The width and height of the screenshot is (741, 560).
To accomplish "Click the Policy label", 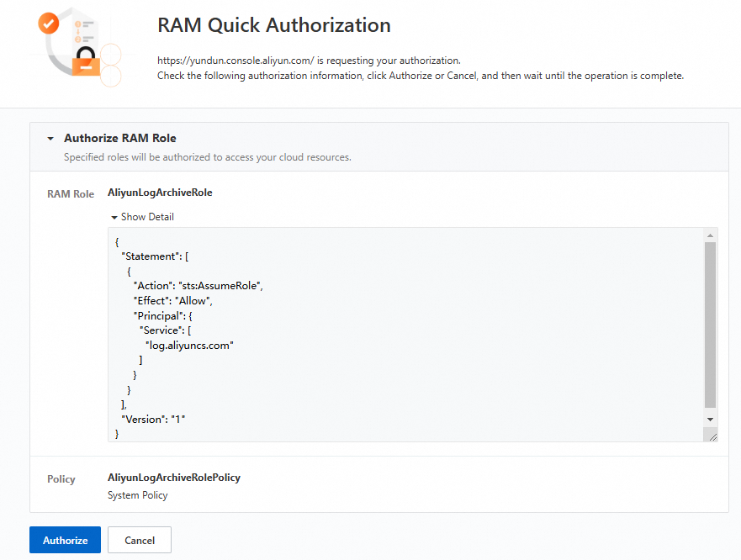I will (x=61, y=478).
